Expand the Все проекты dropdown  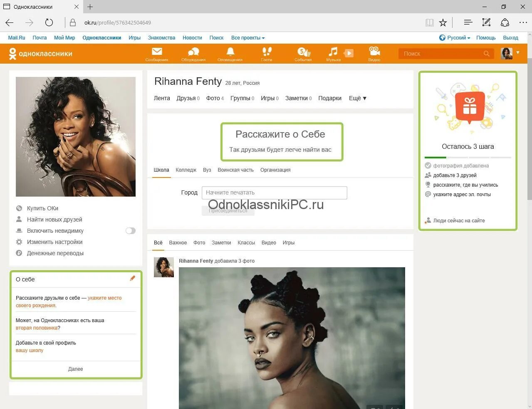point(248,38)
